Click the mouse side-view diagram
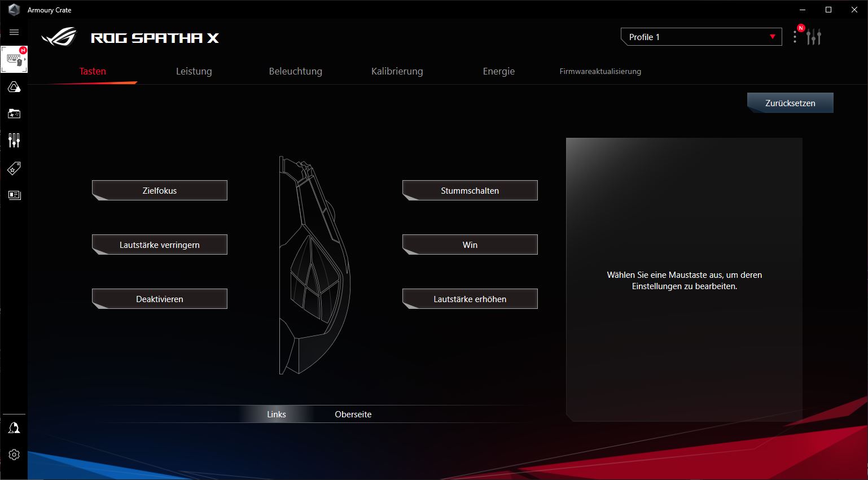 click(x=314, y=265)
